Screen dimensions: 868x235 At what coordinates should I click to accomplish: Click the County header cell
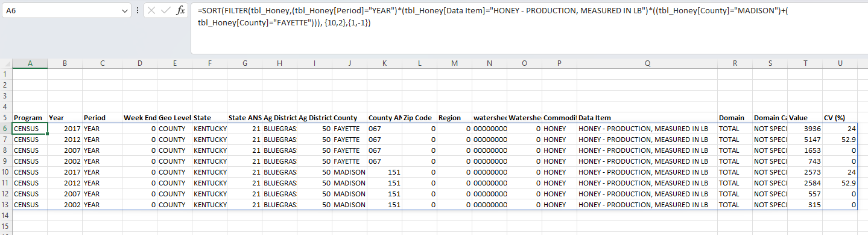[349, 118]
